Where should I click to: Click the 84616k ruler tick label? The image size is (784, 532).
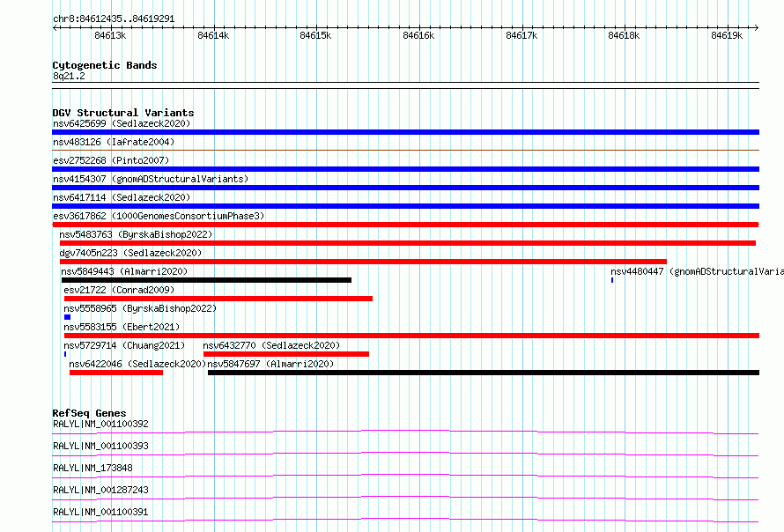pos(418,35)
